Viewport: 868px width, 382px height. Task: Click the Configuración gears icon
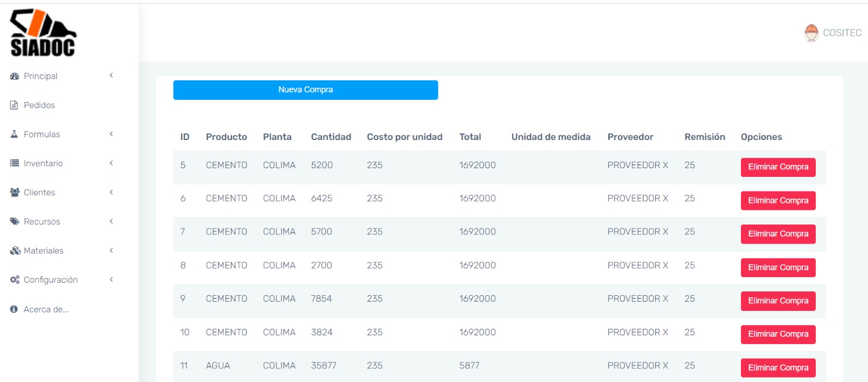pos(15,280)
